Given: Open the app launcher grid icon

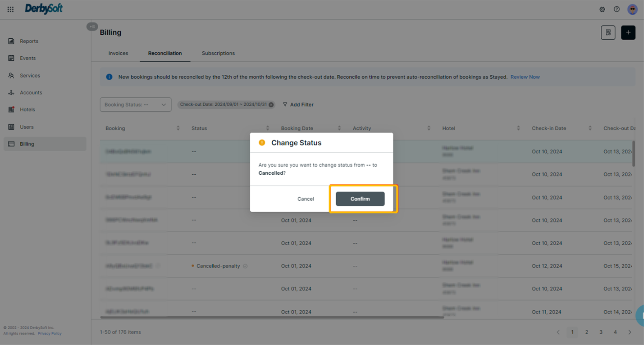Looking at the screenshot, I should [10, 9].
